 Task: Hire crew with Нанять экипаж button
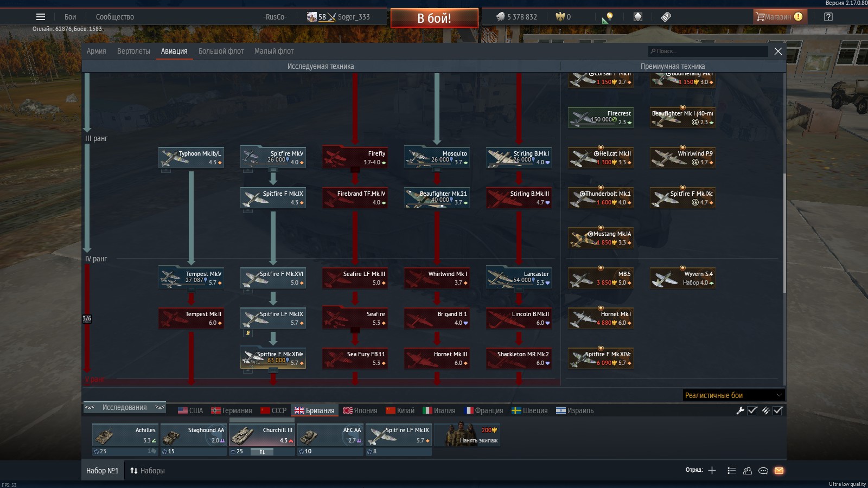(x=467, y=435)
